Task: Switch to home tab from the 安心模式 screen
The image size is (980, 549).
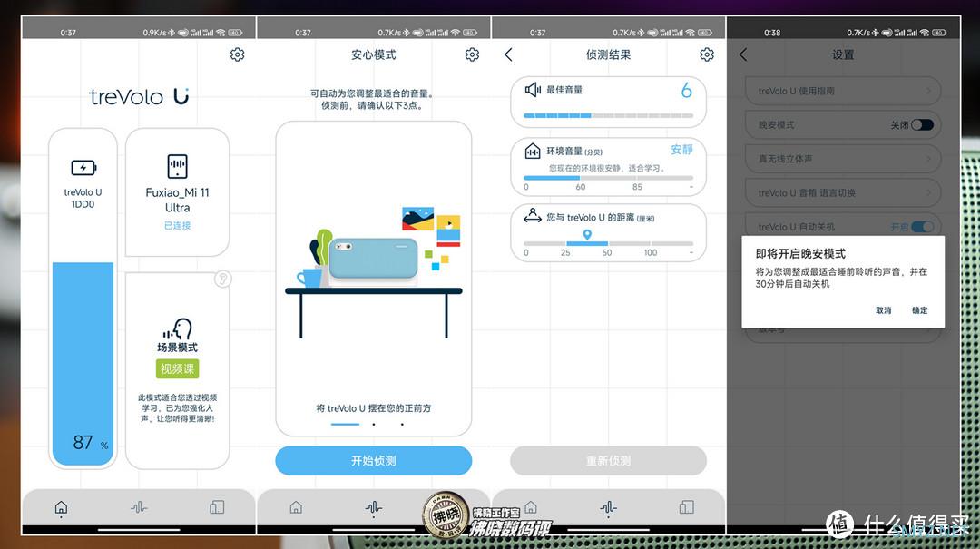Action: click(x=296, y=507)
